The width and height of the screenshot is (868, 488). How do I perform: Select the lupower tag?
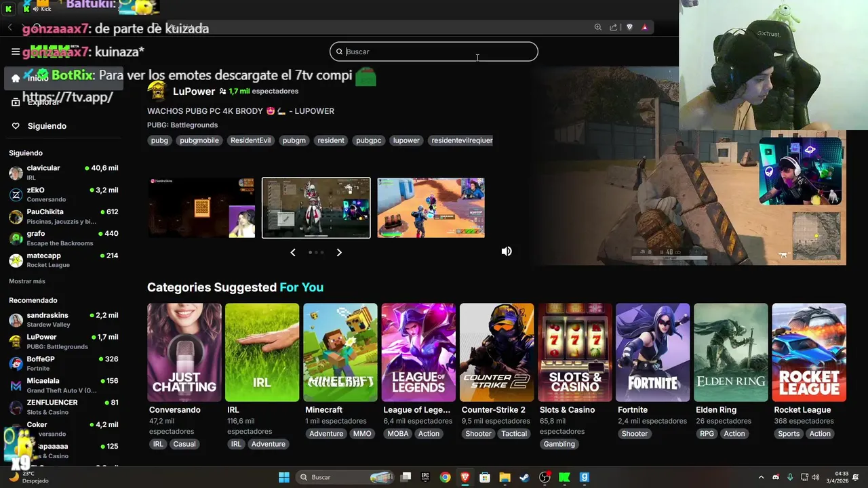[406, 140]
